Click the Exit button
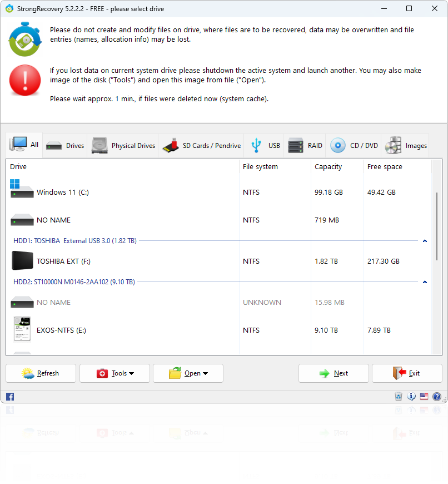Image resolution: width=448 pixels, height=484 pixels. [407, 373]
